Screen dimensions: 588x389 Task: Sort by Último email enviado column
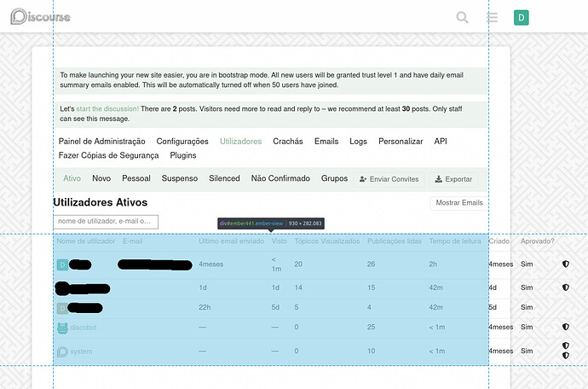[x=232, y=241]
